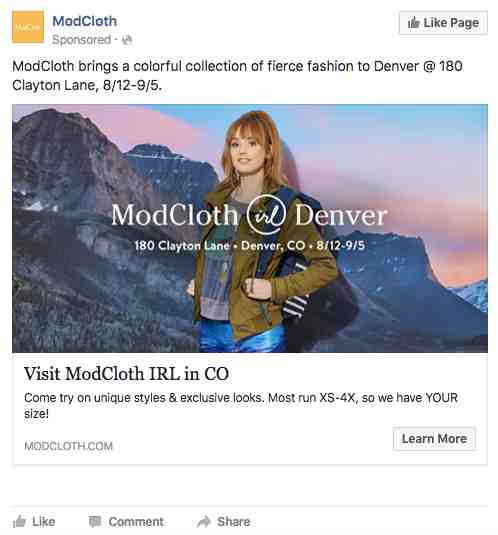Click the Like Page button
Screen dimensions: 498x535
(443, 23)
